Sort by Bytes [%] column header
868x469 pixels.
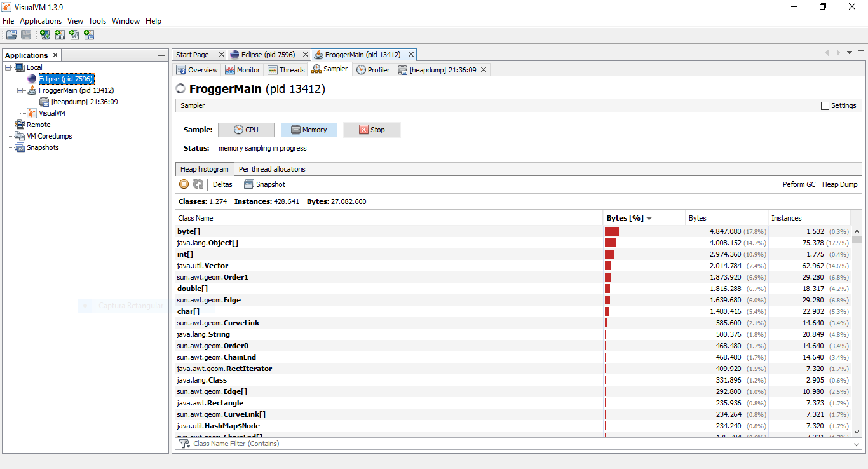pyautogui.click(x=644, y=218)
